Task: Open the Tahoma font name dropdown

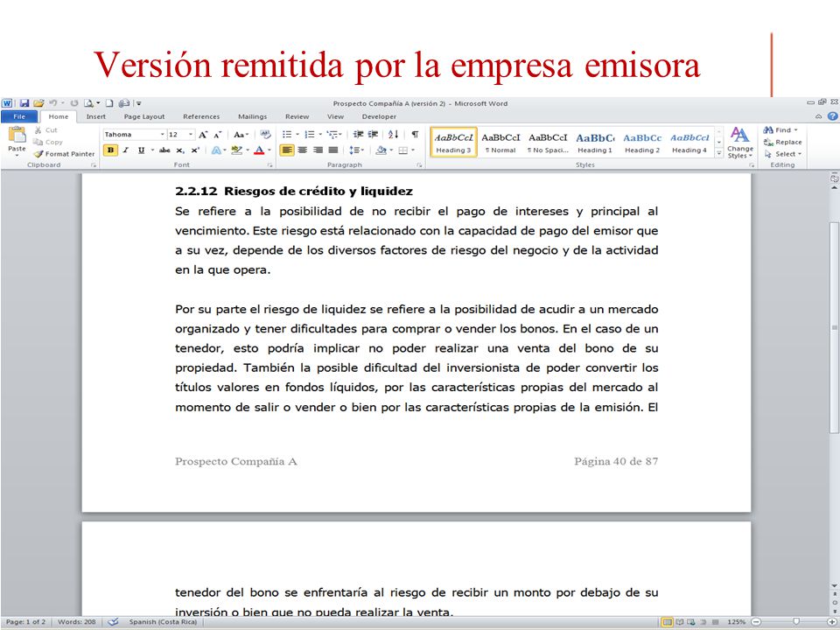Action: [163, 135]
